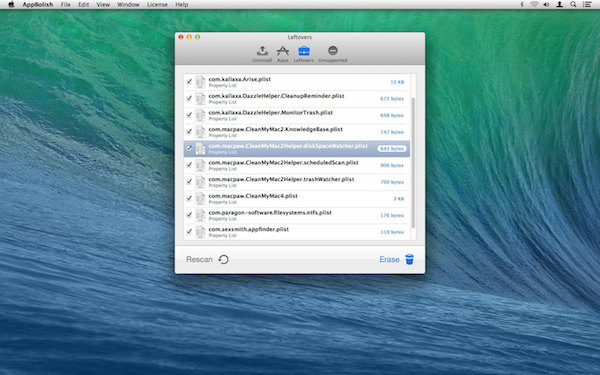Click file icon of CleanMyMac2.KnowledgeBase.plist

[200, 132]
